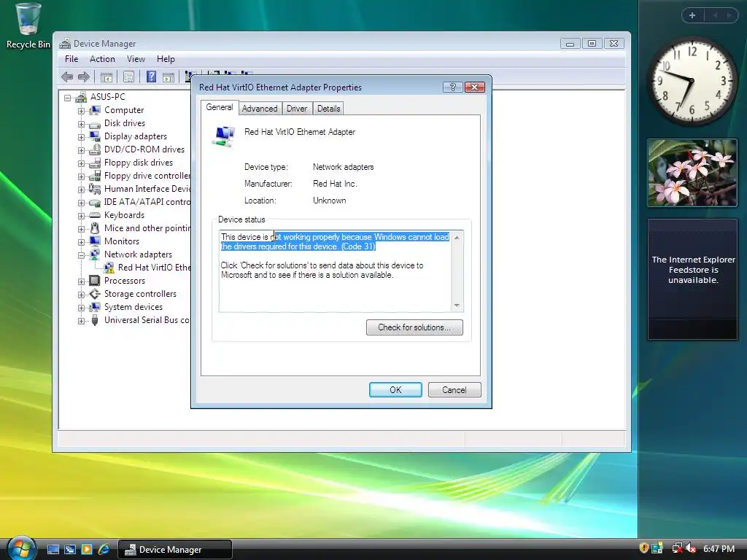Select System devices category
The height and width of the screenshot is (560, 747).
133,307
